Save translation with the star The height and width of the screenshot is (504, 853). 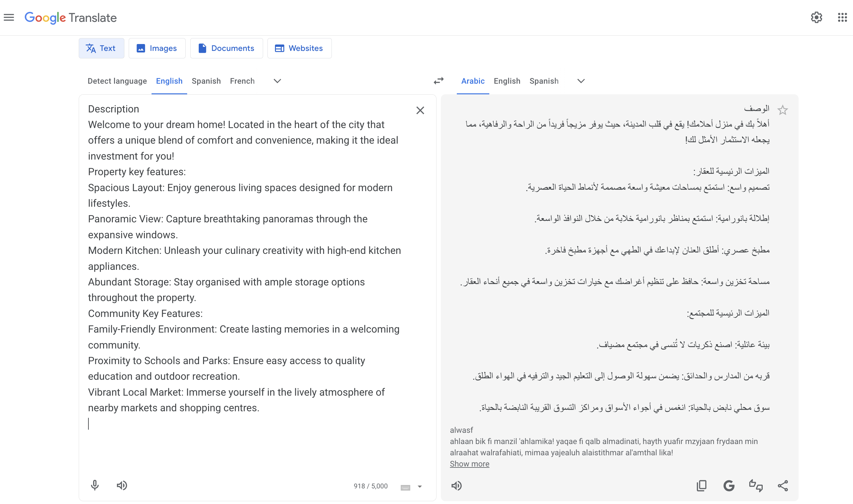783,110
